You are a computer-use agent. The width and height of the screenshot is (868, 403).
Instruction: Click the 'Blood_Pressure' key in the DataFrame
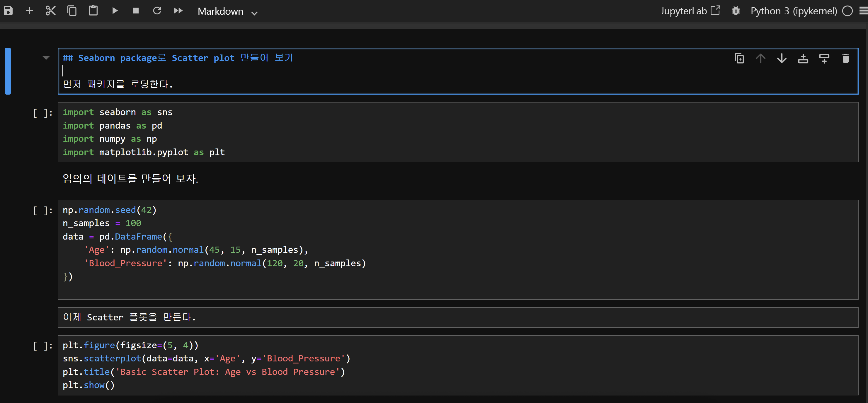(125, 263)
